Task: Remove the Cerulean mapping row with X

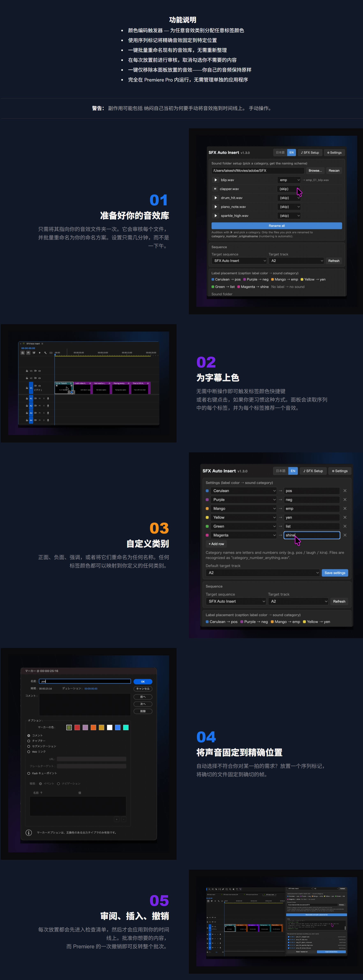Action: (345, 491)
